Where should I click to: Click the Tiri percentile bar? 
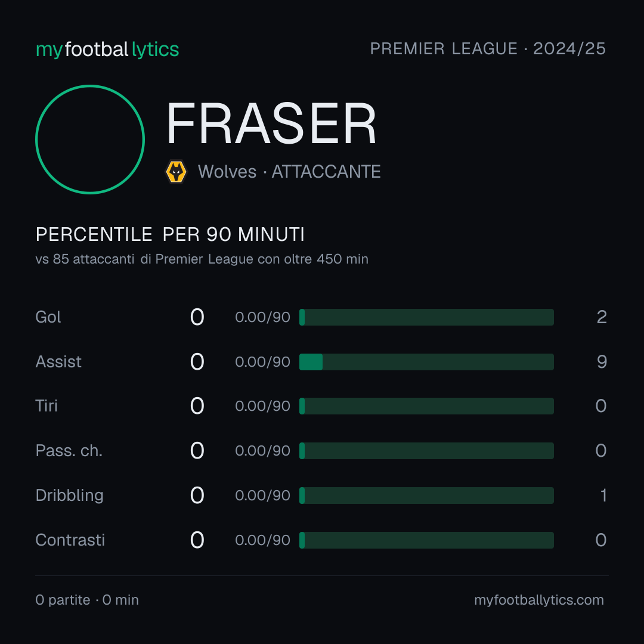pos(426,406)
